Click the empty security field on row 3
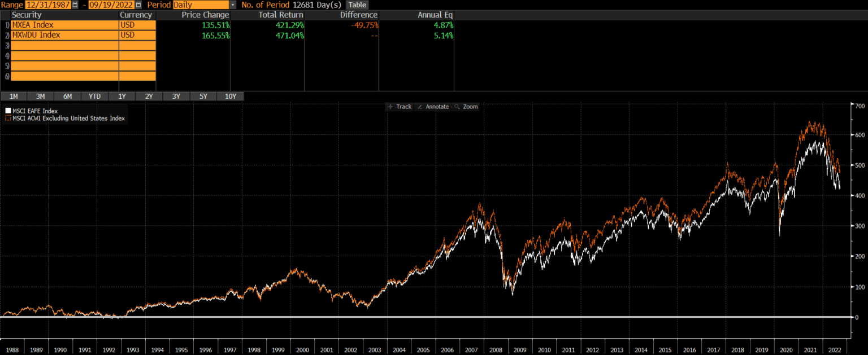This screenshot has width=868, height=355. tap(65, 45)
